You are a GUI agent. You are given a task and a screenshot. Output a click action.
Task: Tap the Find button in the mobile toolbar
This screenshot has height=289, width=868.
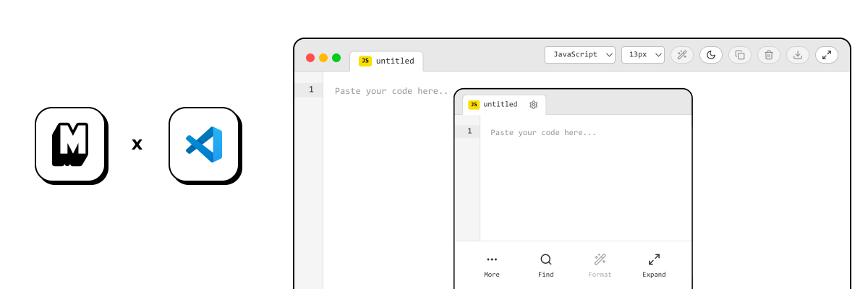point(546,265)
